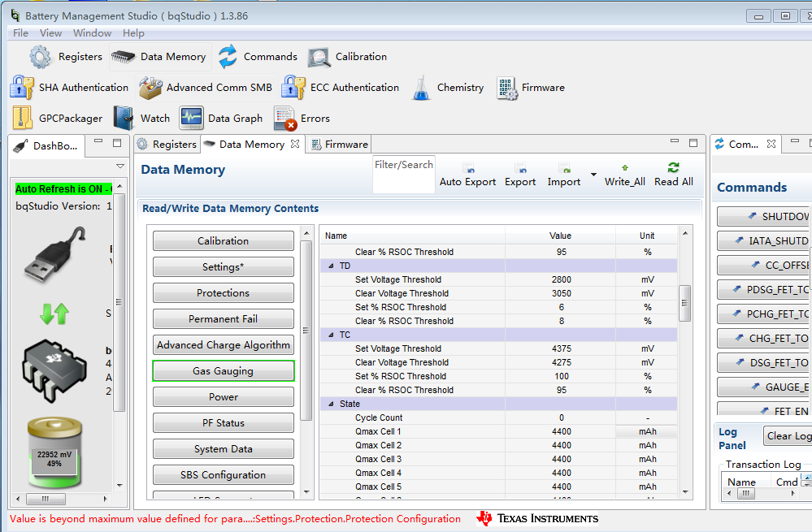Open the Watch book icon

[x=124, y=119]
